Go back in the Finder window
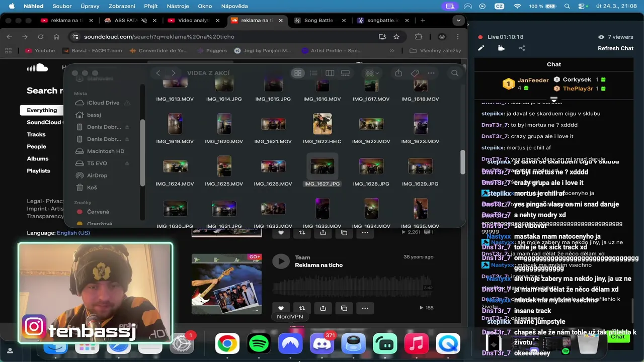The image size is (644, 362). pos(158,73)
